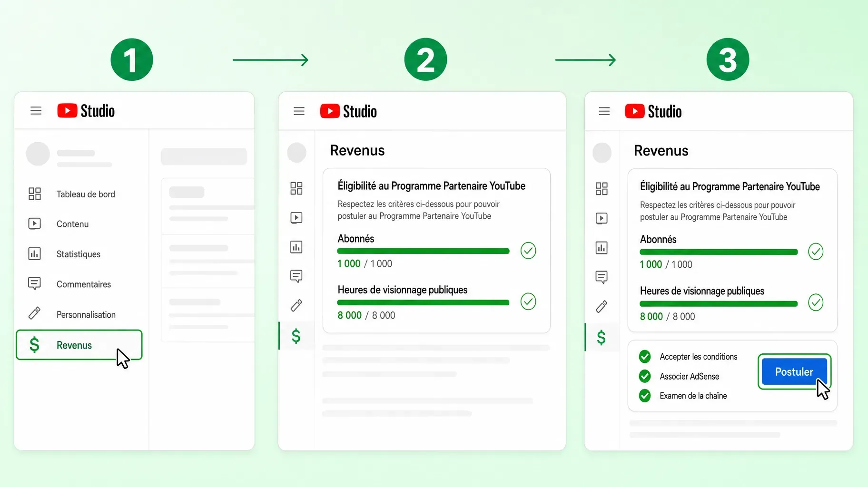
Task: Click Abonnés progress bar in step 3
Action: [719, 252]
